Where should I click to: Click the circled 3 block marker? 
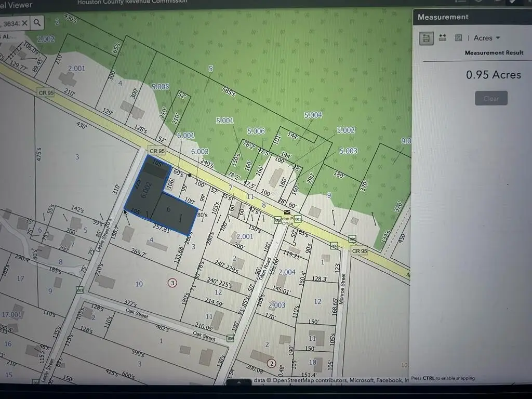(172, 283)
